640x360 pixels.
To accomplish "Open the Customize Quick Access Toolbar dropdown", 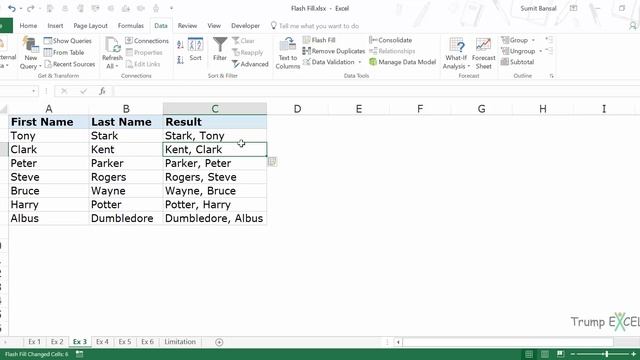I will [x=171, y=8].
